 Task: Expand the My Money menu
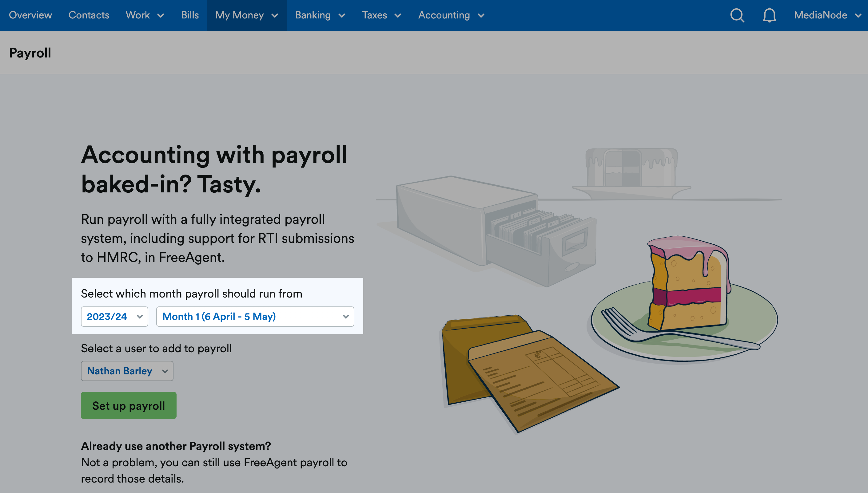point(247,15)
